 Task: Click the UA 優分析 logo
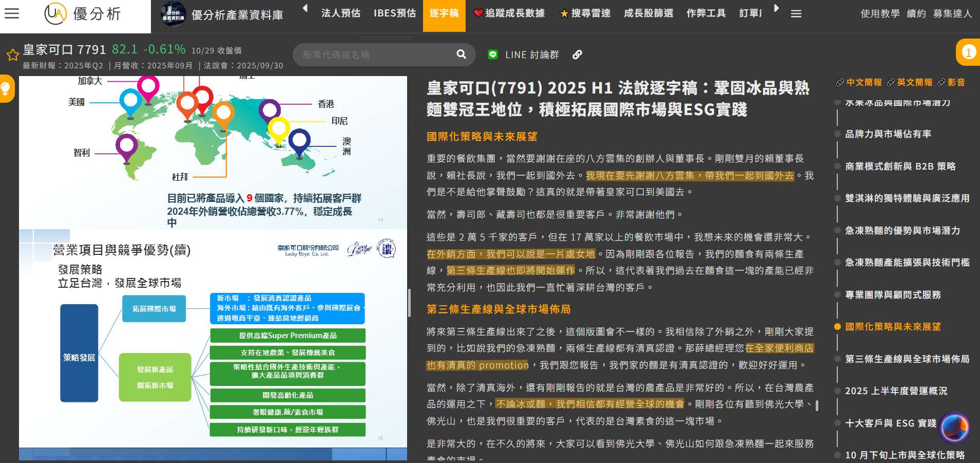[x=83, y=14]
